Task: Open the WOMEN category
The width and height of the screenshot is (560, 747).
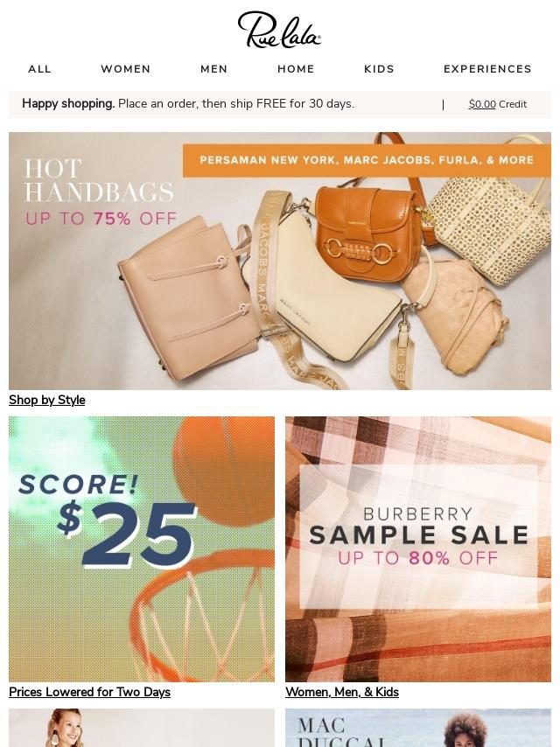Action: [126, 69]
